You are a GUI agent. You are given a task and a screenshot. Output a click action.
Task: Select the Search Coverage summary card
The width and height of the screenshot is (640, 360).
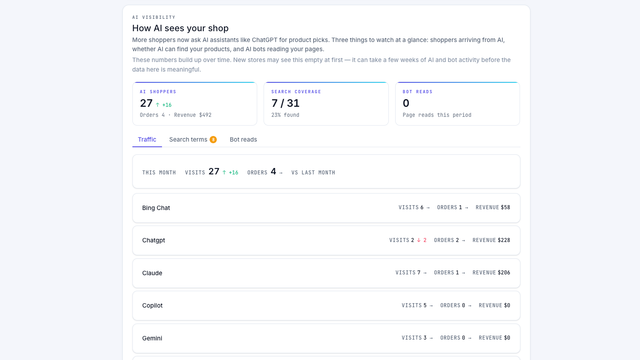click(x=326, y=103)
